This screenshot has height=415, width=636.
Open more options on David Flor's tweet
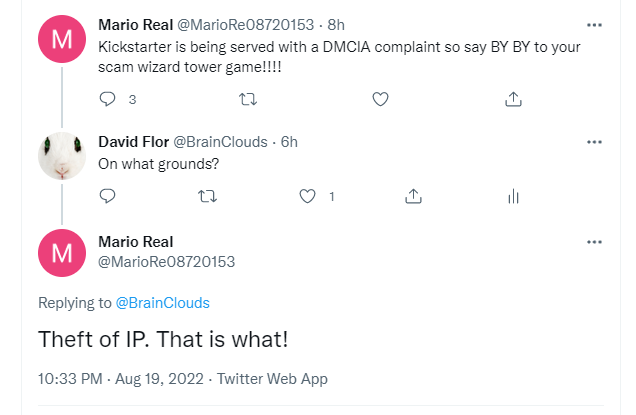[x=595, y=142]
